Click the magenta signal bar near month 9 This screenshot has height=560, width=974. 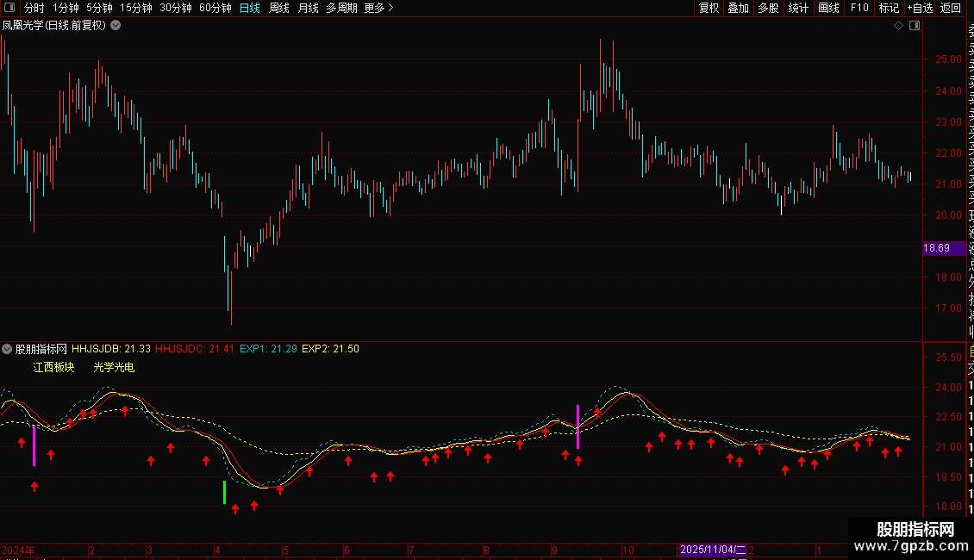(578, 426)
